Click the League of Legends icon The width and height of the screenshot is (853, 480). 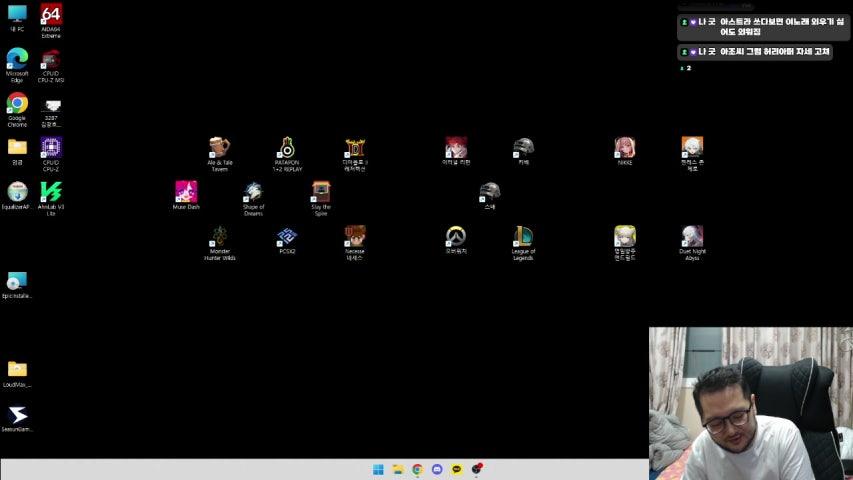[x=523, y=236]
